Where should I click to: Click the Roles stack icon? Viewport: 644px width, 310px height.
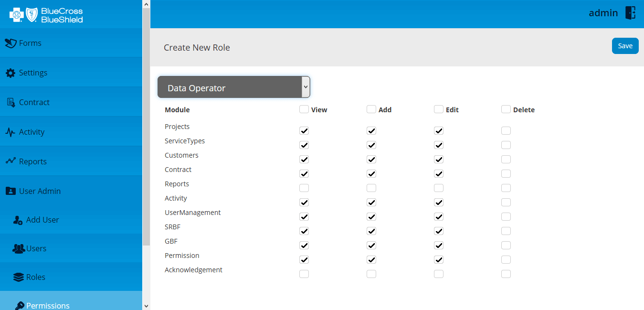coord(18,278)
